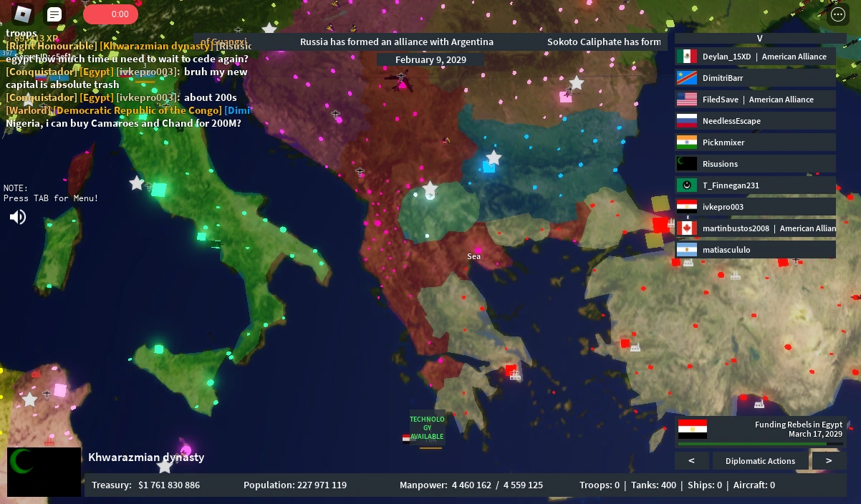Image resolution: width=861 pixels, height=504 pixels.
Task: Click the right arrow beside Diplomatic Actions
Action: tap(828, 460)
